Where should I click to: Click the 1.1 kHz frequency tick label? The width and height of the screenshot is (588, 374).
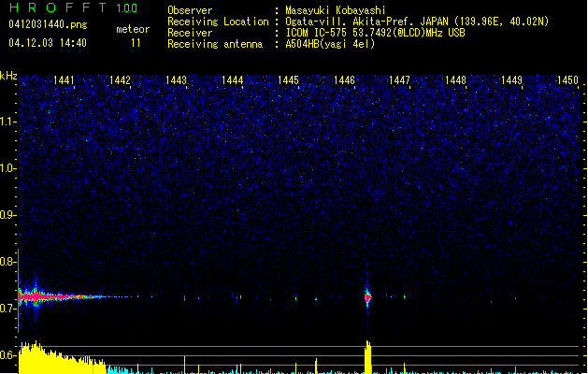7,122
